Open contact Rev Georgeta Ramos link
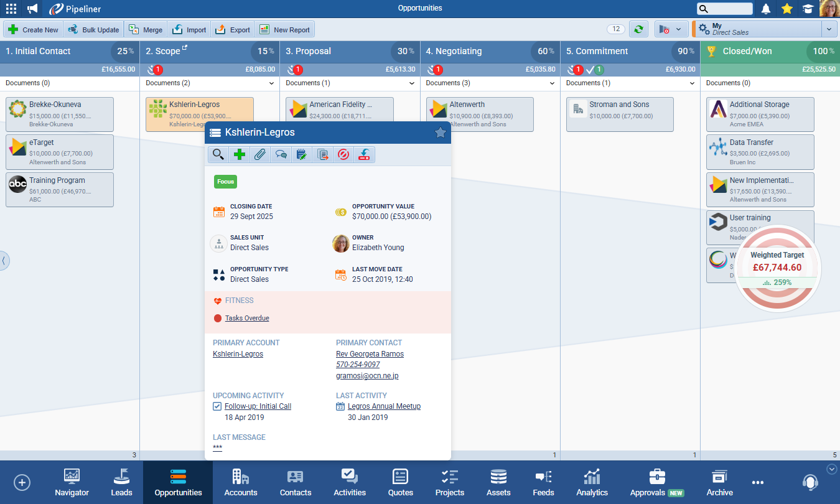This screenshot has height=504, width=840. click(370, 354)
